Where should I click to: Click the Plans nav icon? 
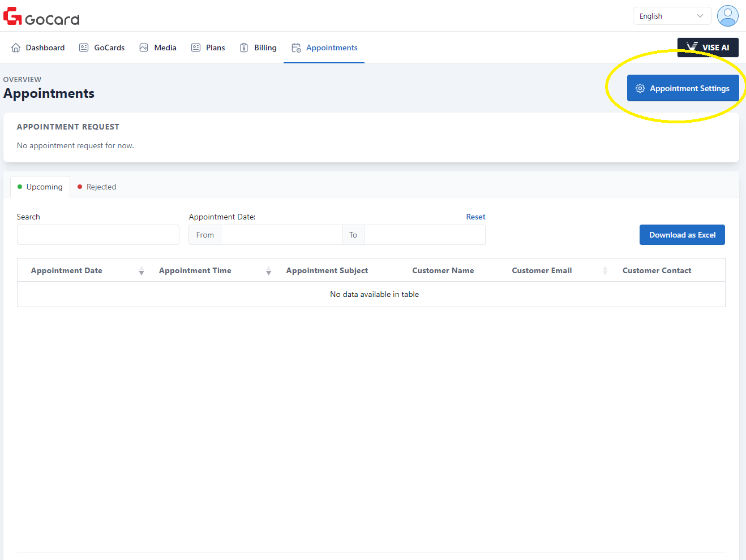pyautogui.click(x=196, y=48)
